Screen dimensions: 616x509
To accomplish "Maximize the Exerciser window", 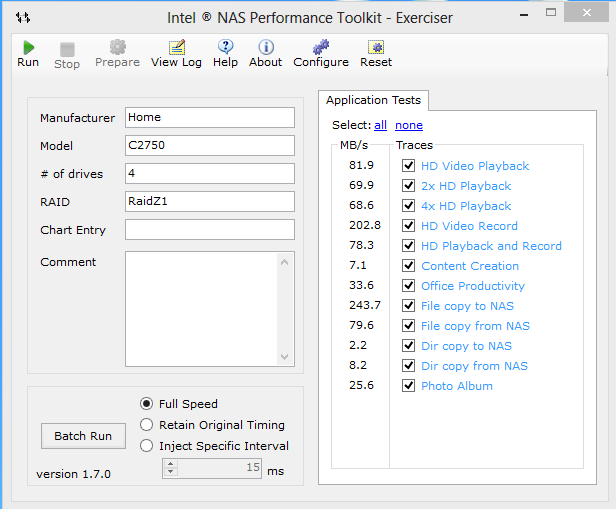I will point(551,13).
